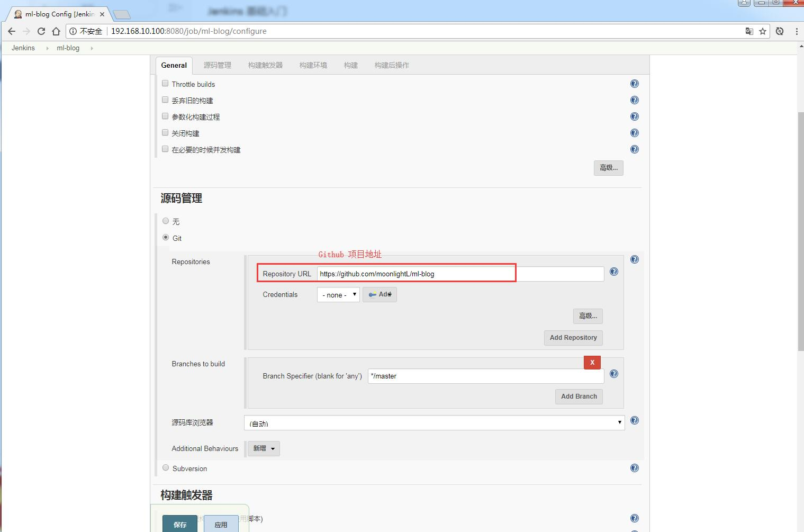Switch to General config tab
Image resolution: width=804 pixels, height=532 pixels.
point(174,65)
